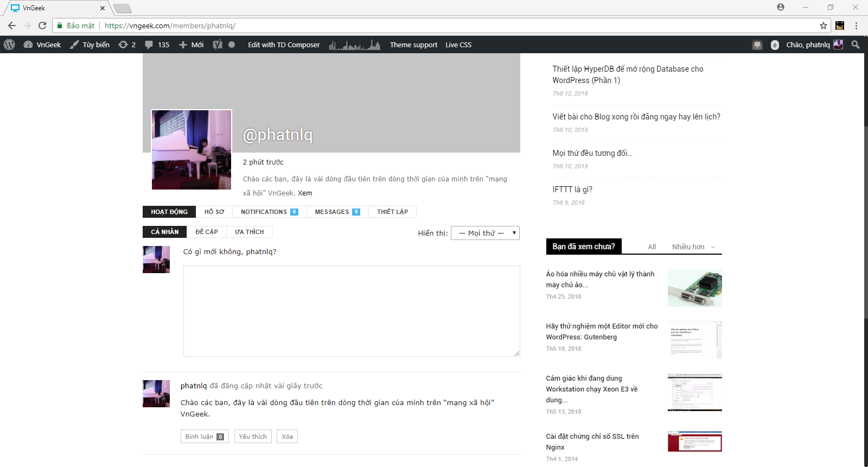This screenshot has height=467, width=868.
Task: Open Workstation Xeon E3 article link
Action: [592, 389]
